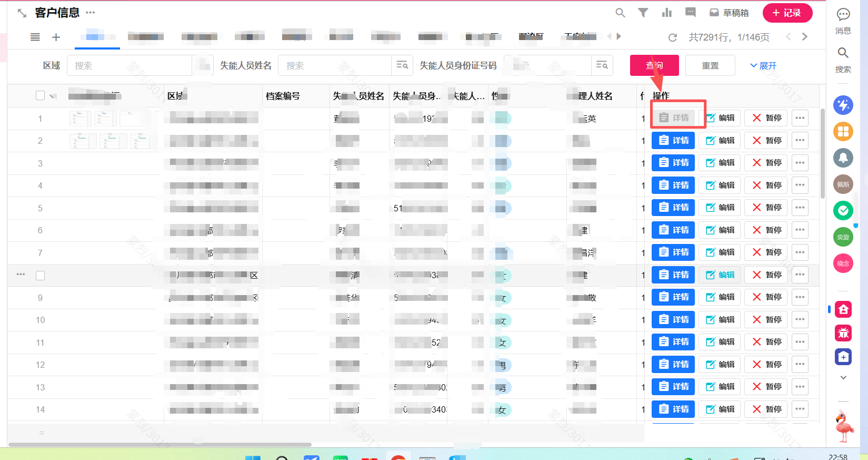Add a new view with the plus icon

[56, 37]
